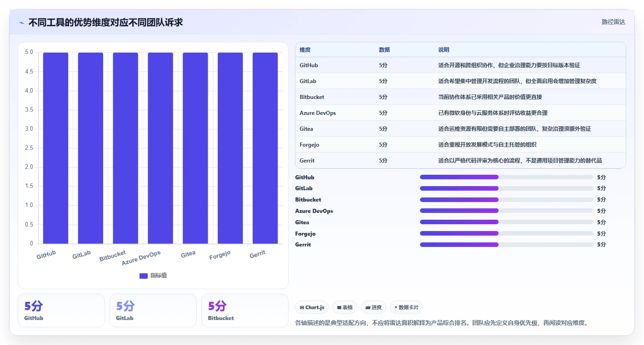
Task: Click the Forgejo bar in the chart
Action: [230, 148]
